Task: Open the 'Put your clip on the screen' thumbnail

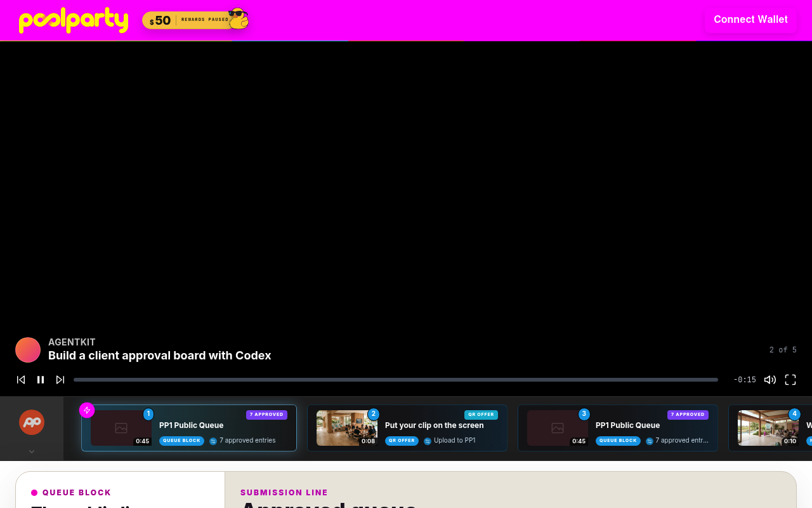Action: (x=347, y=428)
